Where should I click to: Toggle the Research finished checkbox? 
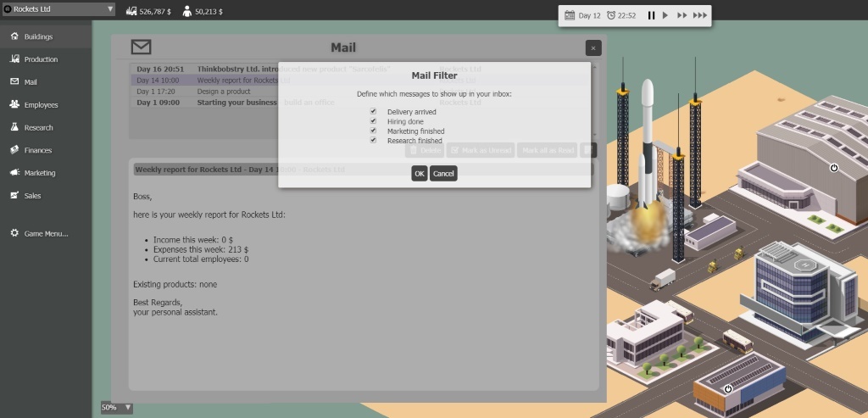point(373,140)
